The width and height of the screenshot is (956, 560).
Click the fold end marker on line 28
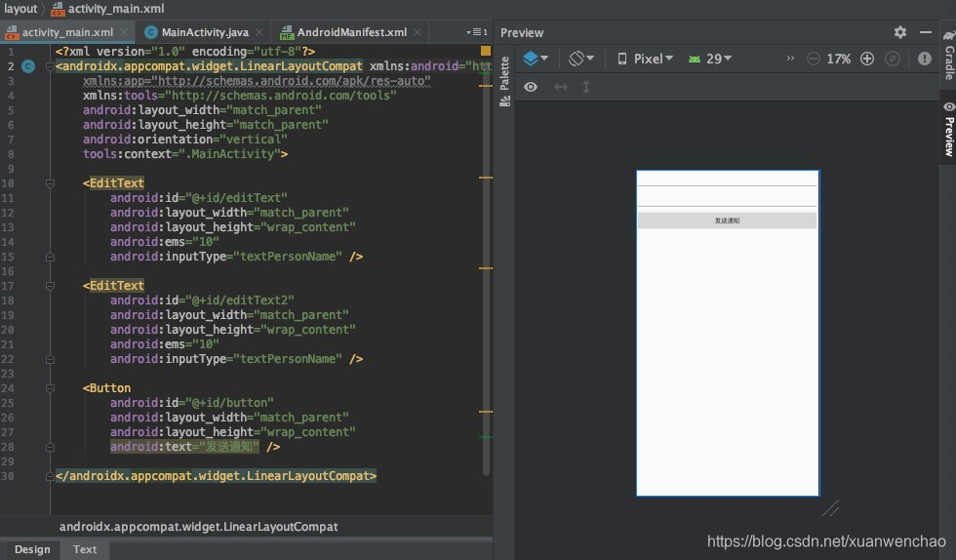[50, 447]
